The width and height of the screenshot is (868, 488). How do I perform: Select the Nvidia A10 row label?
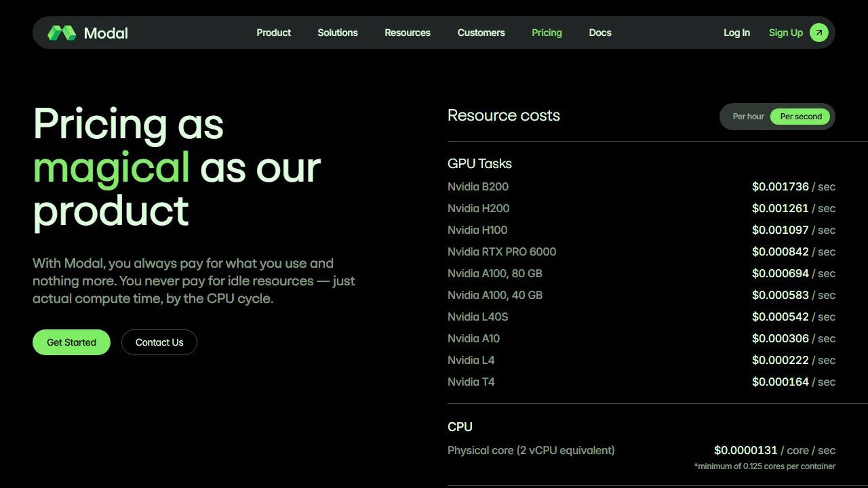(x=474, y=338)
